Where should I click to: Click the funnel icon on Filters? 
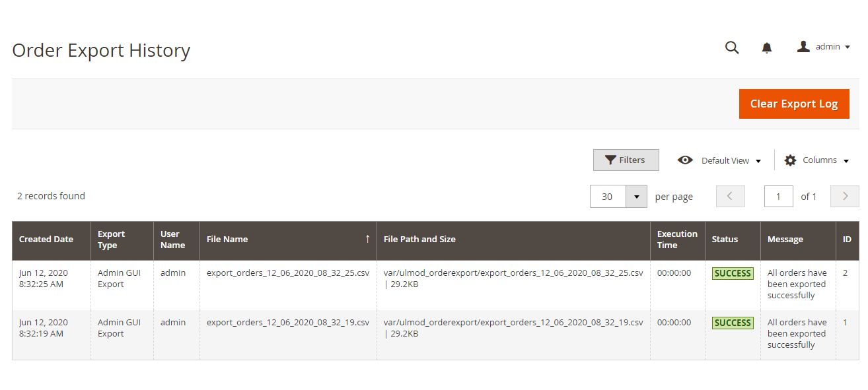click(x=611, y=160)
